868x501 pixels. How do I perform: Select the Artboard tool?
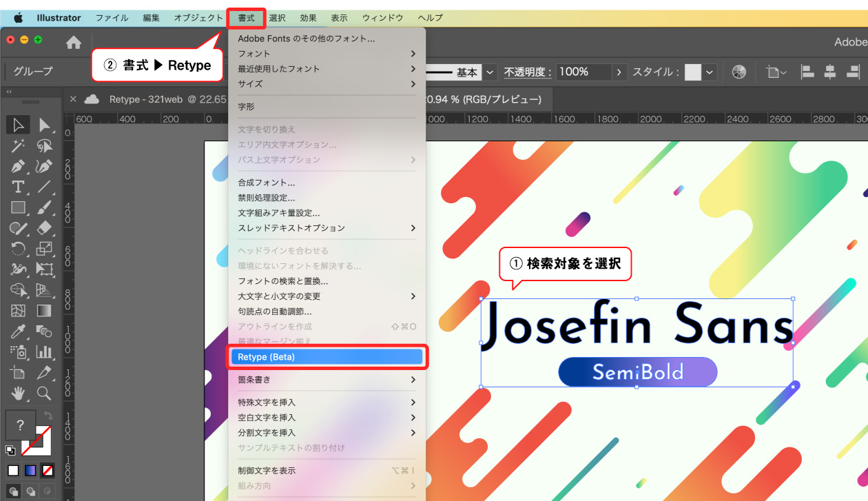tap(19, 373)
